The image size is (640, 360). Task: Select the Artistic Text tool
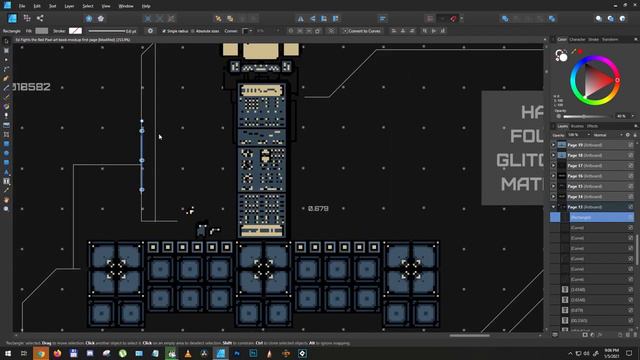click(6, 172)
